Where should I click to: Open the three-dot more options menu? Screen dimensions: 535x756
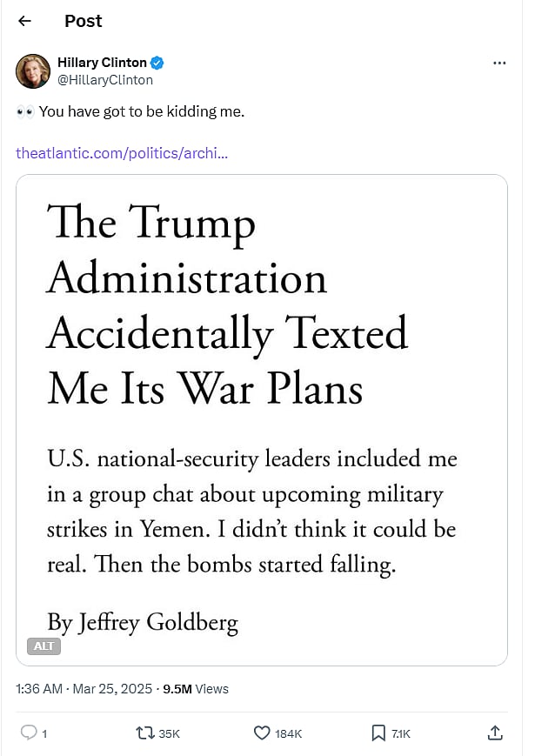tap(499, 63)
